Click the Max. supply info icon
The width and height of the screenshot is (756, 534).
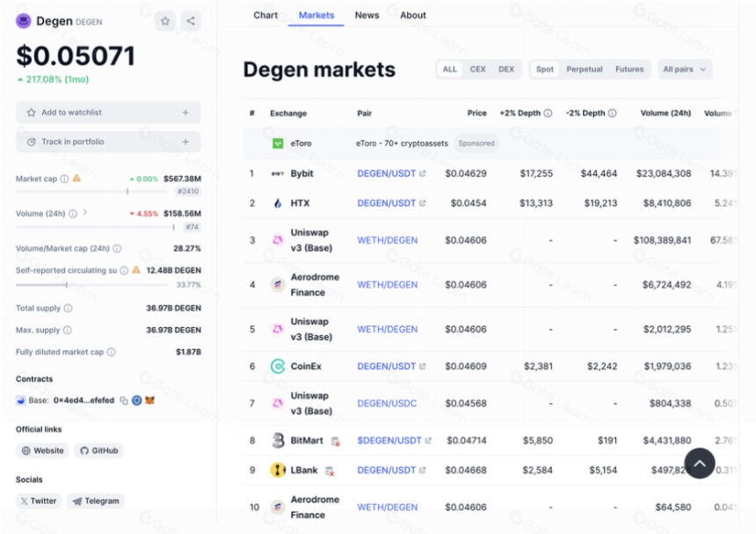point(68,331)
